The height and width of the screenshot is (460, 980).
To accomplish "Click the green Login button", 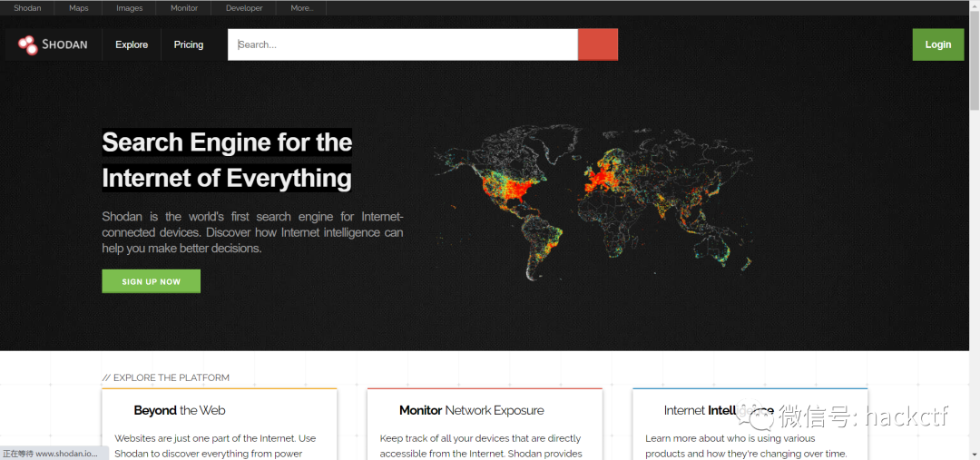I will (x=938, y=44).
